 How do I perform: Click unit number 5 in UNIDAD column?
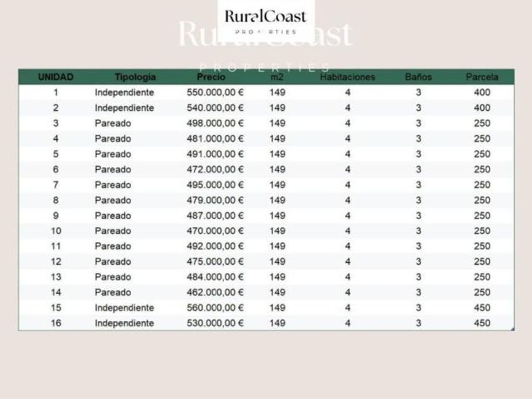[x=56, y=154]
